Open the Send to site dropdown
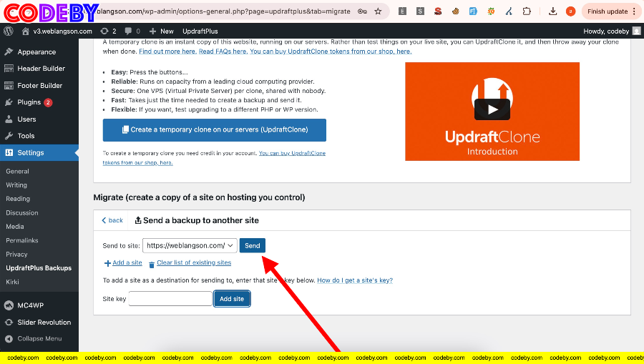The height and width of the screenshot is (364, 644). [190, 245]
